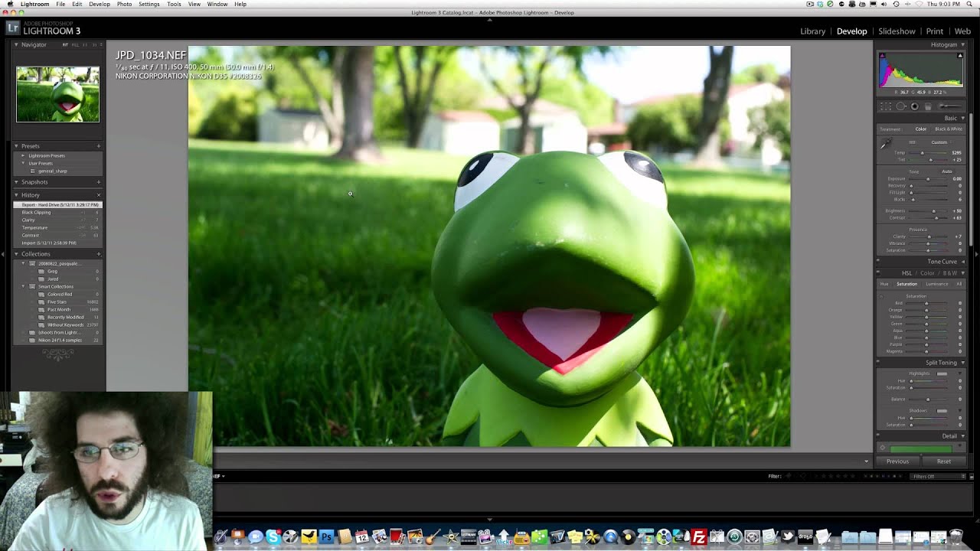
Task: Expand the Lightroom Presets folder
Action: [23, 155]
